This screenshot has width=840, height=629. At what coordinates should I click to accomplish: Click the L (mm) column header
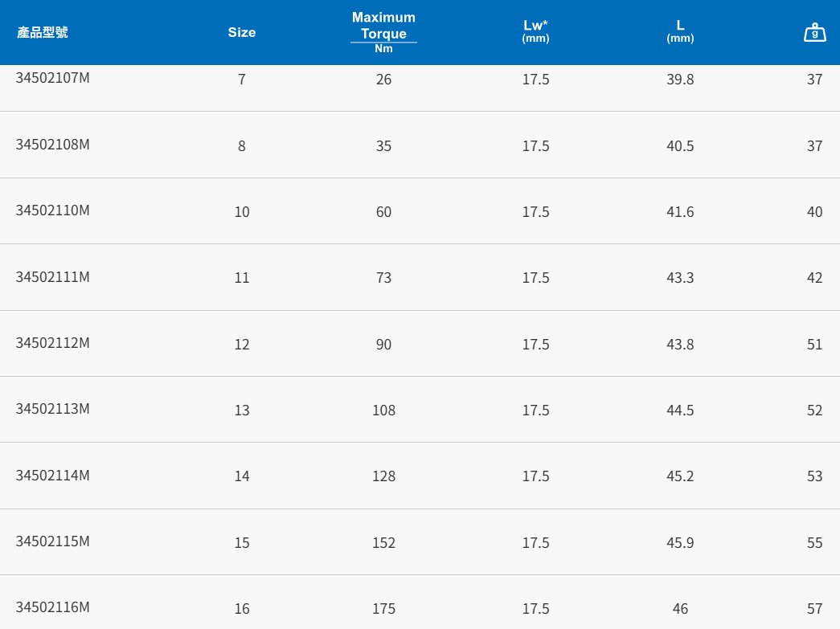click(x=680, y=31)
